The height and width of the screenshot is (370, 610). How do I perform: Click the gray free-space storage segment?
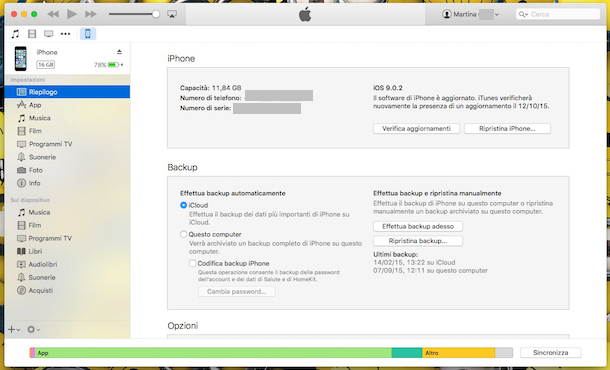504,353
